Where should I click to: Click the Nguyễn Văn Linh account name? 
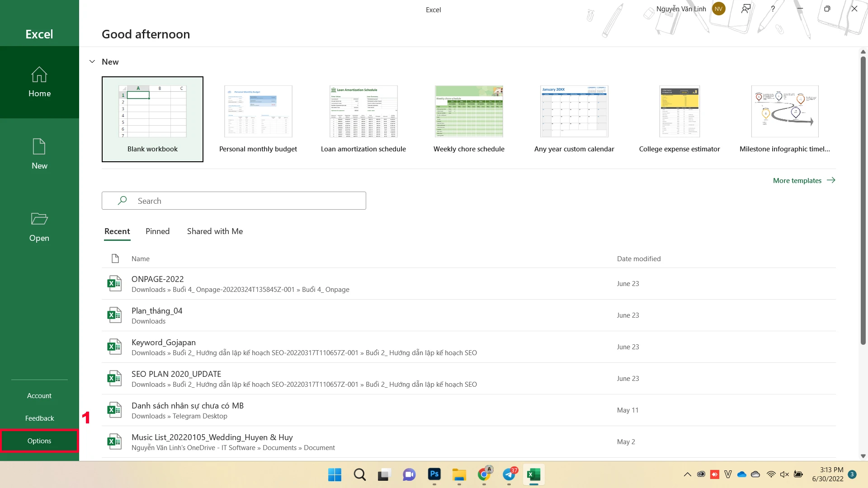(x=681, y=9)
